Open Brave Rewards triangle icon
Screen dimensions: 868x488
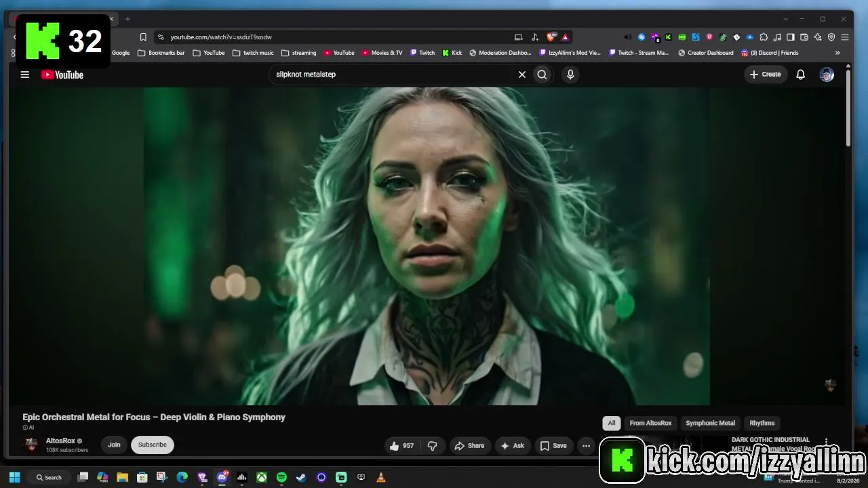565,37
